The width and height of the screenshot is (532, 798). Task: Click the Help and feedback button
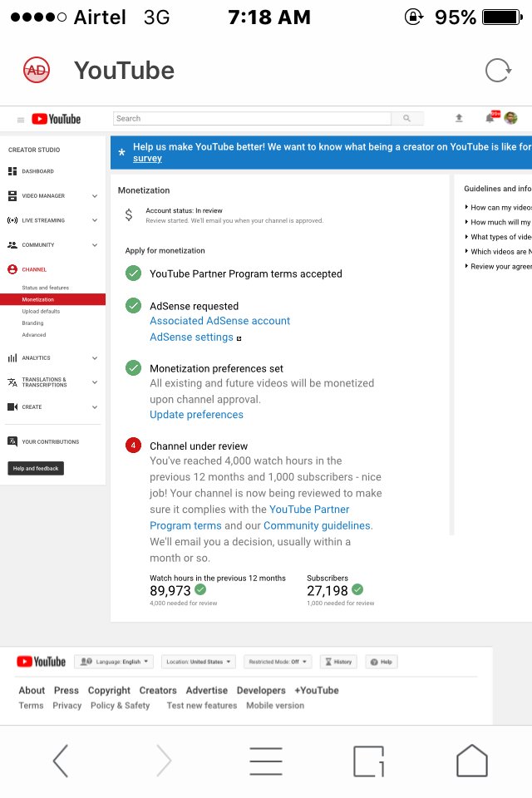point(36,468)
